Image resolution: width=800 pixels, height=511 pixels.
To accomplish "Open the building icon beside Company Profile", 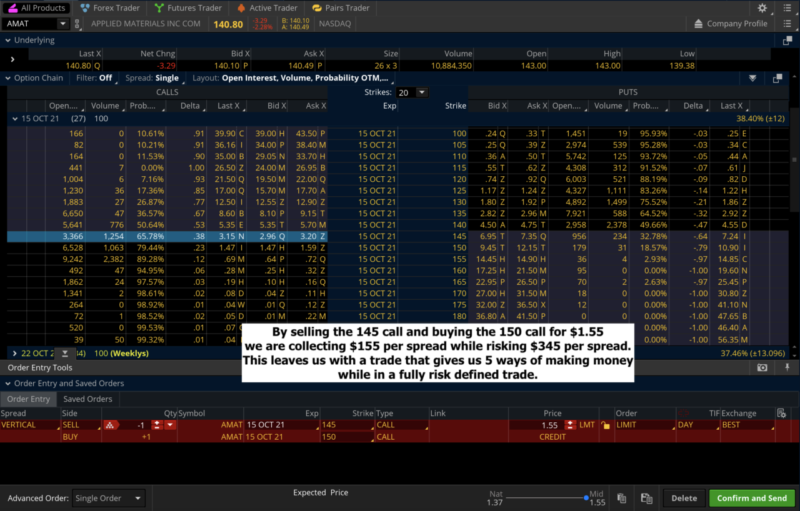I will [698, 23].
